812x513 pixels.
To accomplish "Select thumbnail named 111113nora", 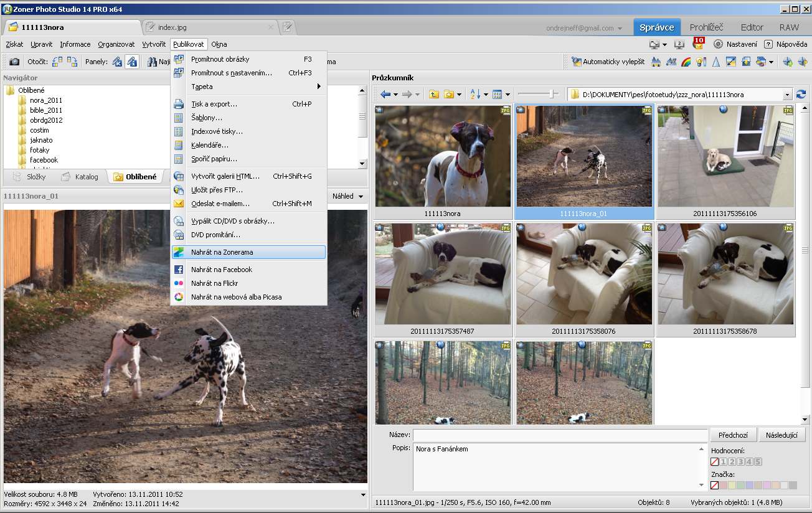I will (x=443, y=162).
